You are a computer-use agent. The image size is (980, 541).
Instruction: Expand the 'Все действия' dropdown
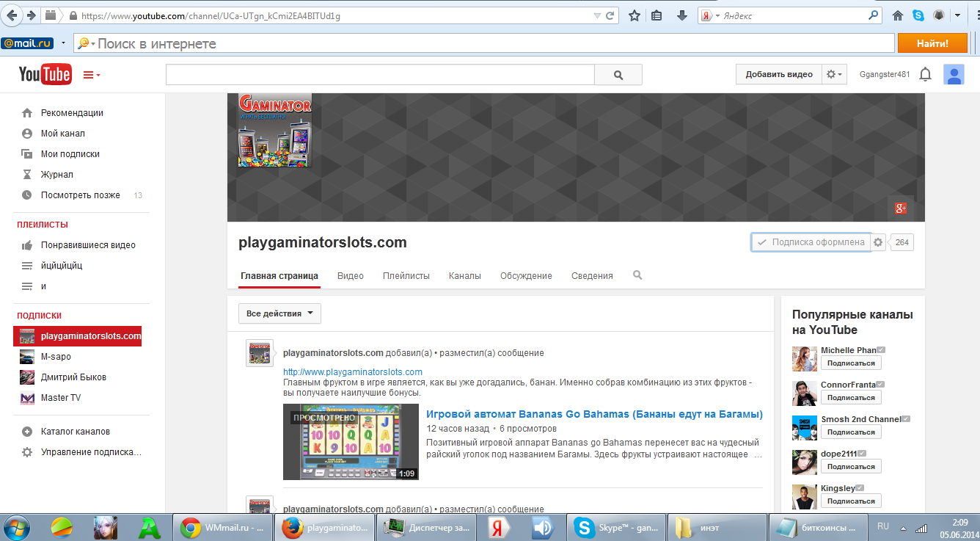279,313
